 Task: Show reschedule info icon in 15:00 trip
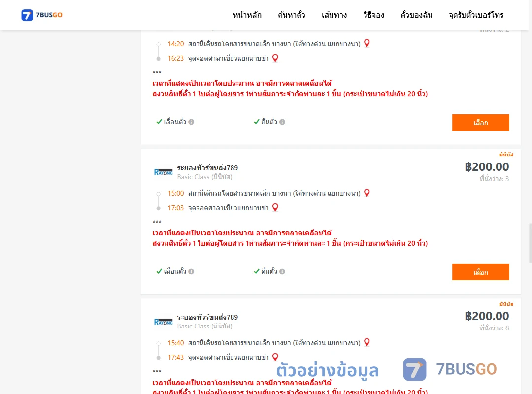tap(191, 271)
